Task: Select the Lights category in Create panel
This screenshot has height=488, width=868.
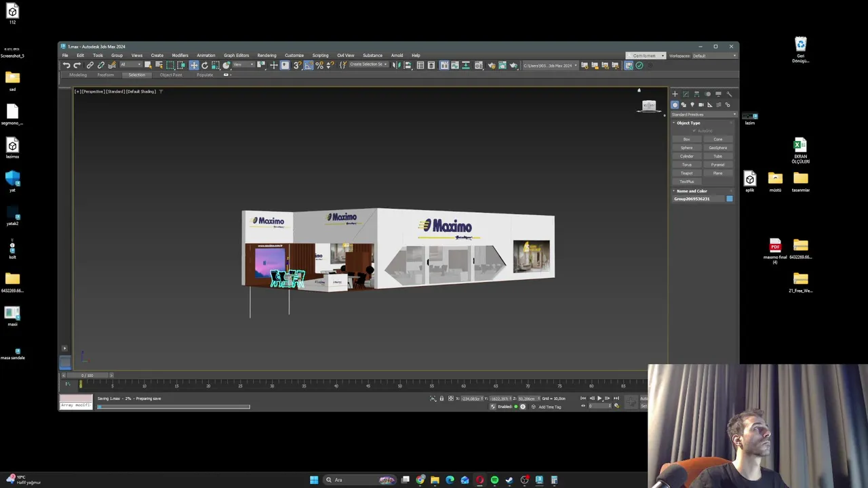Action: (x=692, y=104)
